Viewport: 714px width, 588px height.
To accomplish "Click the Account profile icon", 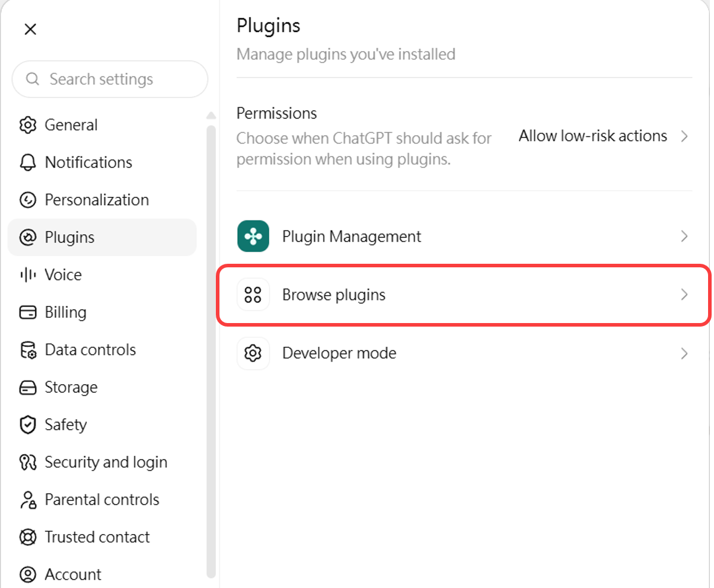I will click(27, 574).
